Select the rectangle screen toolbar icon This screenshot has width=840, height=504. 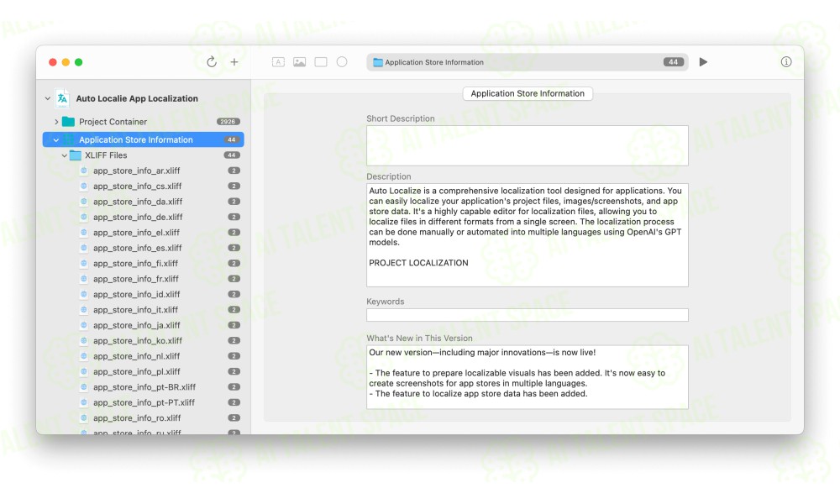[321, 62]
